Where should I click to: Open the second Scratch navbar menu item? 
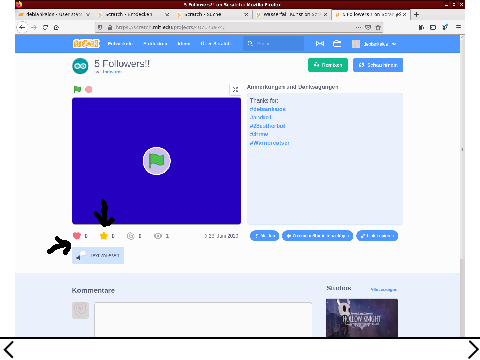(155, 44)
